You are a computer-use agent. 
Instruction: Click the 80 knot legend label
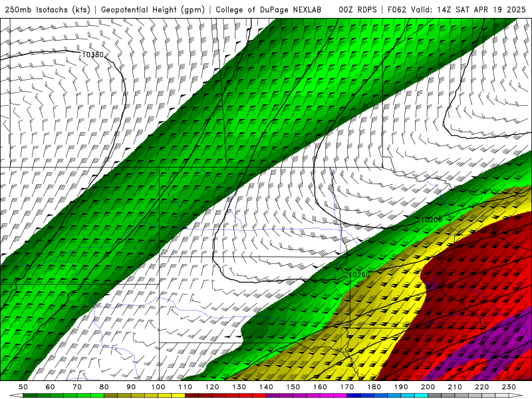(104, 387)
